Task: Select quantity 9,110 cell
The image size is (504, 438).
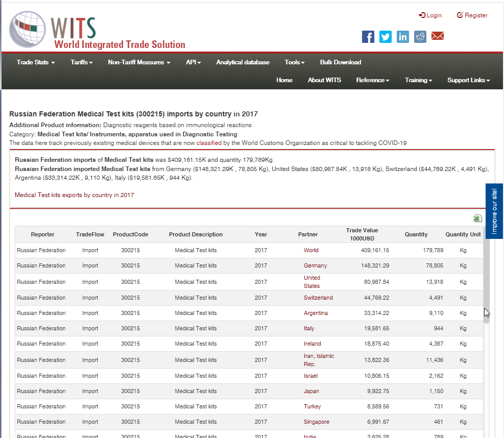Action: [x=436, y=313]
